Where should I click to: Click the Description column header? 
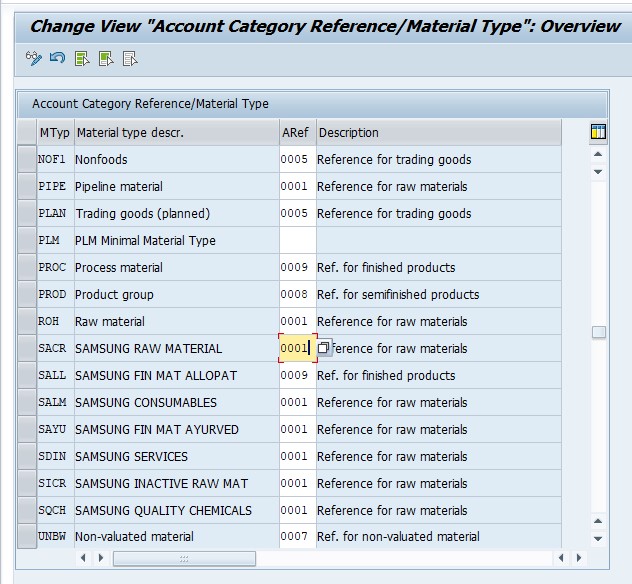439,132
